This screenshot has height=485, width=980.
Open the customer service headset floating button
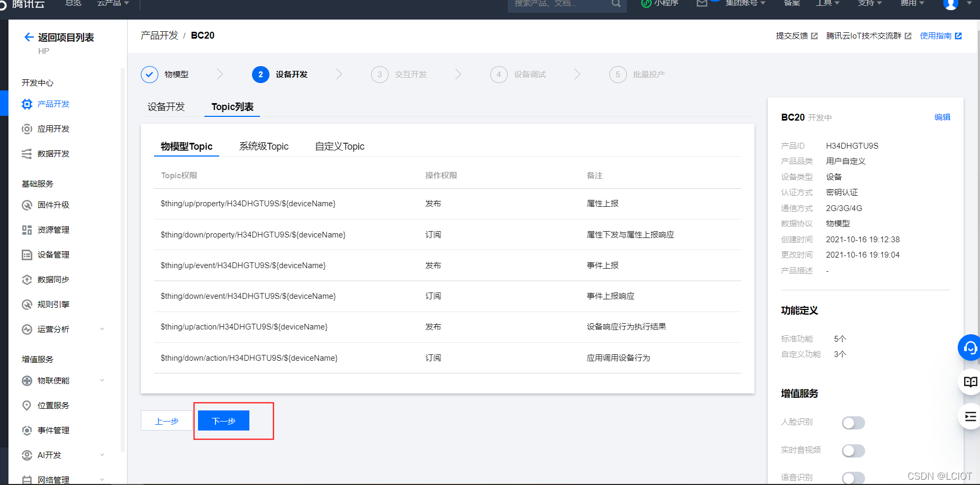tap(970, 347)
